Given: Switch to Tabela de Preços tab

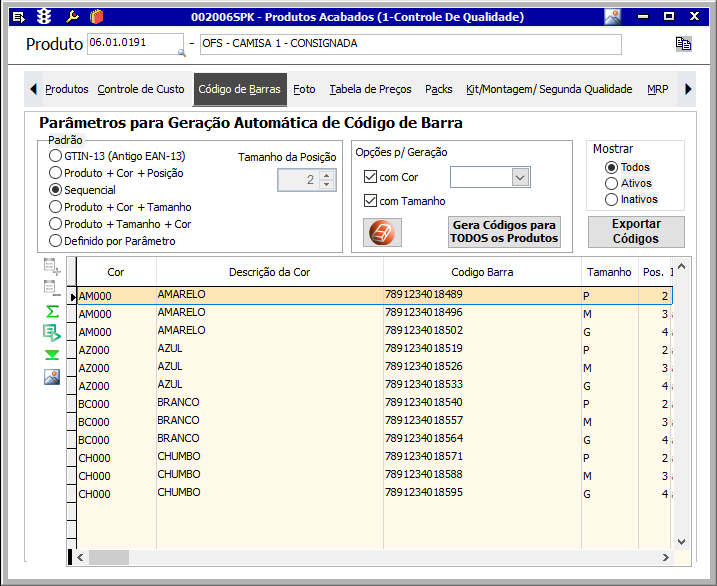Looking at the screenshot, I should (x=370, y=89).
